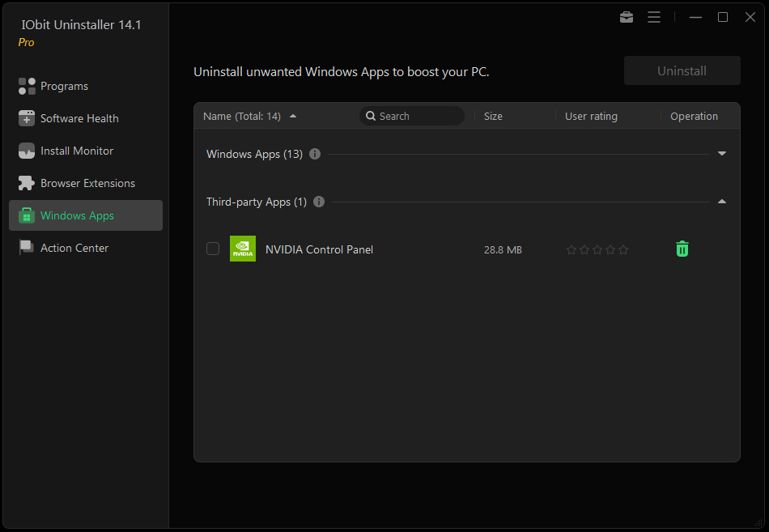Rate NVIDIA Control Panel three stars

coord(597,249)
